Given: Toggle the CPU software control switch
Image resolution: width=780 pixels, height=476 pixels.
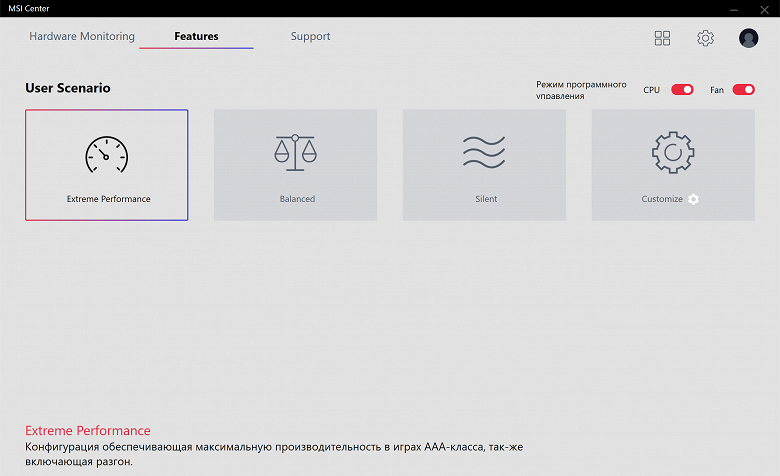Looking at the screenshot, I should point(682,90).
